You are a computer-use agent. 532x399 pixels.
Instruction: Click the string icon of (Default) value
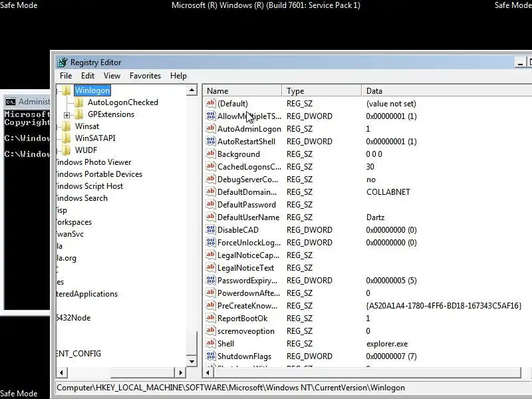210,103
